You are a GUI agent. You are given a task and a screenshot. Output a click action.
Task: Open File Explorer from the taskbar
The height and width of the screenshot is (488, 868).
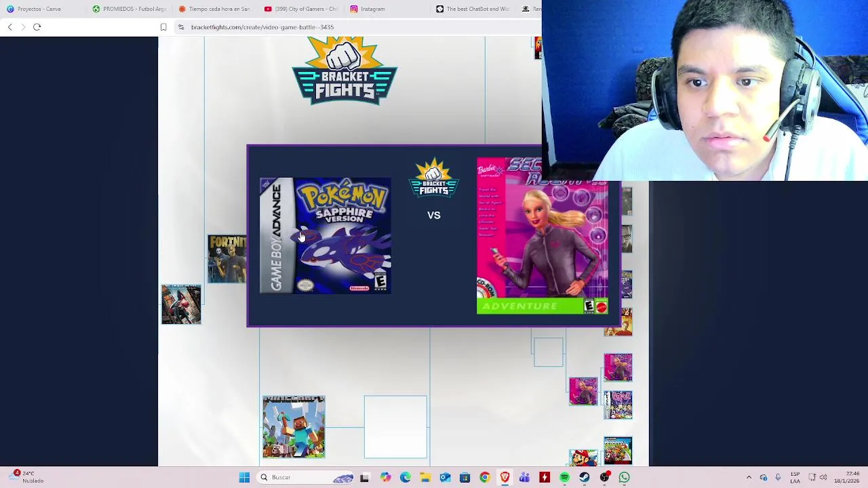click(425, 477)
